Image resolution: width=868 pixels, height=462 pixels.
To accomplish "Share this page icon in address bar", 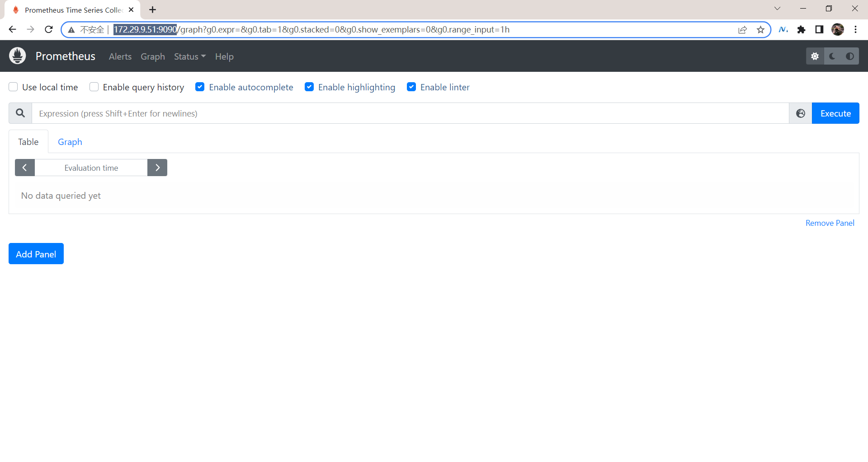I will (x=743, y=30).
